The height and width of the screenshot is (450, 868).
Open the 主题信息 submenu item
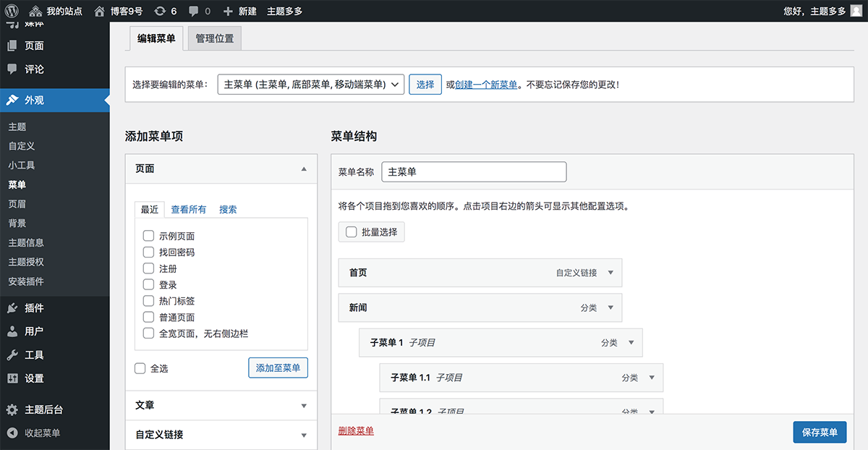[26, 243]
